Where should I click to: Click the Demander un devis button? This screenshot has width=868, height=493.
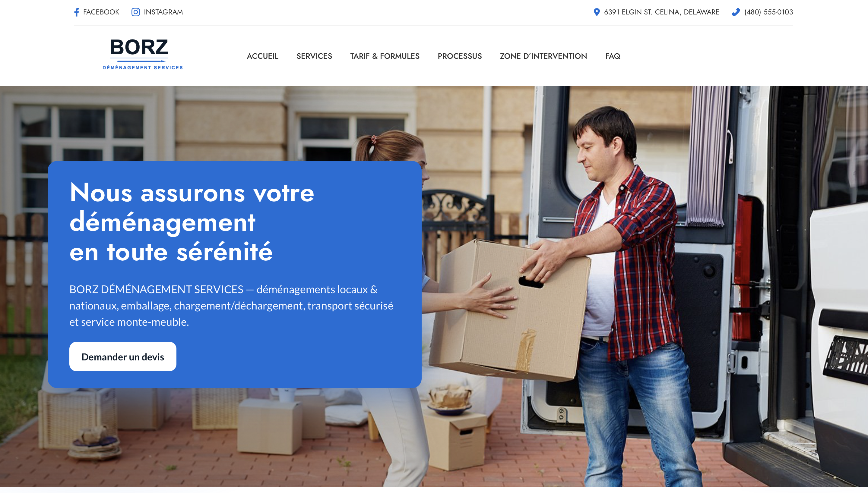(x=123, y=356)
